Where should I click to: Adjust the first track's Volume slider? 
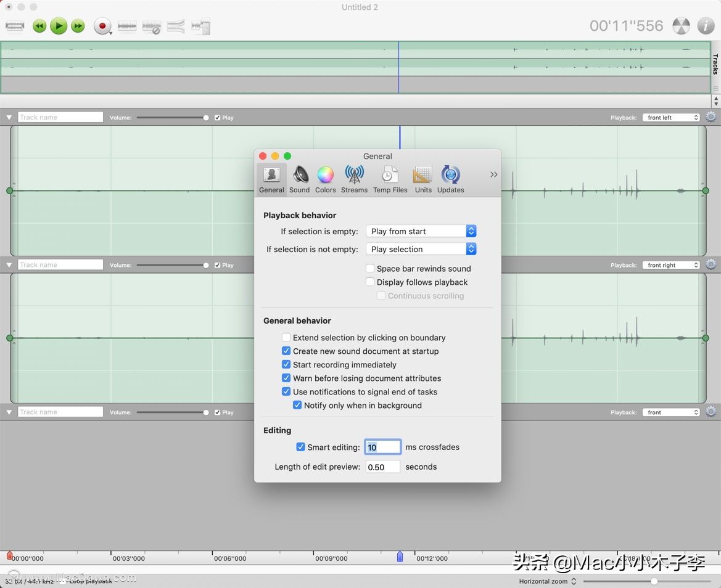173,118
